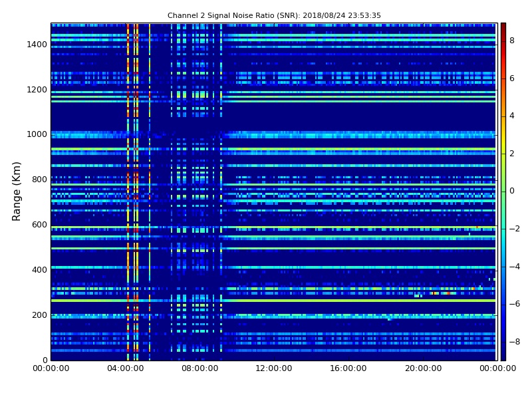Click the colorbar label −4
532x399 pixels.
(515, 267)
